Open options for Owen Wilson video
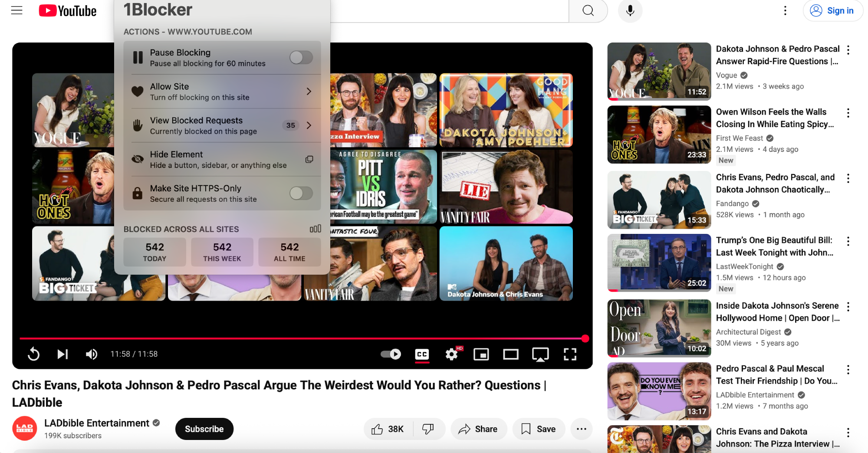 tap(848, 113)
